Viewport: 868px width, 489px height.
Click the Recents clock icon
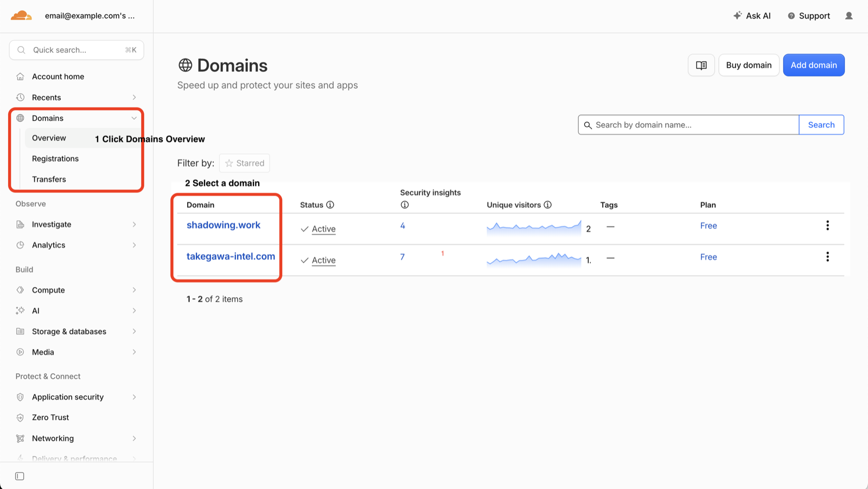pos(20,97)
